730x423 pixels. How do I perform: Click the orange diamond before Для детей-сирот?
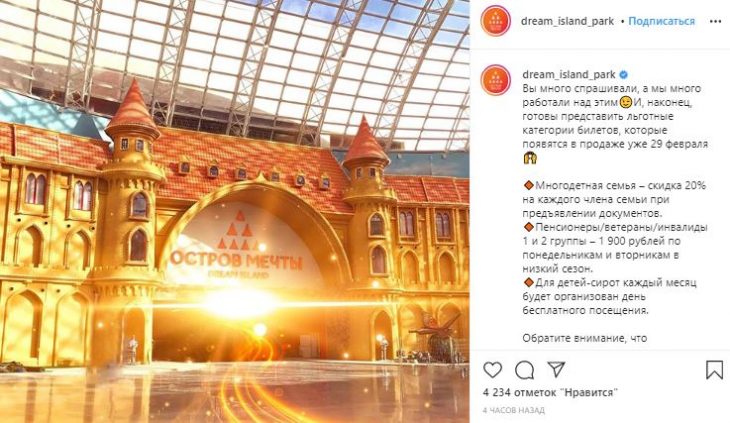pos(528,282)
